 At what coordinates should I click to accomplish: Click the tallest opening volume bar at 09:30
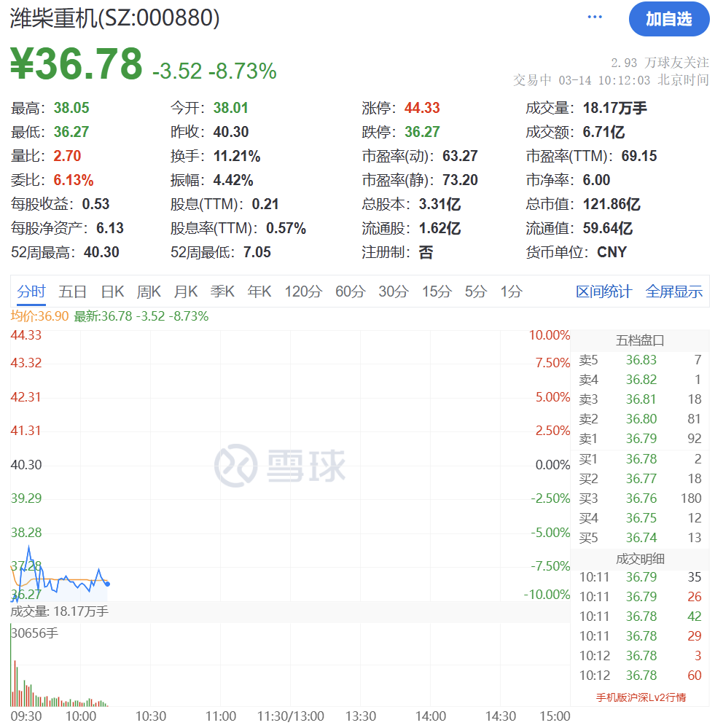click(11, 665)
